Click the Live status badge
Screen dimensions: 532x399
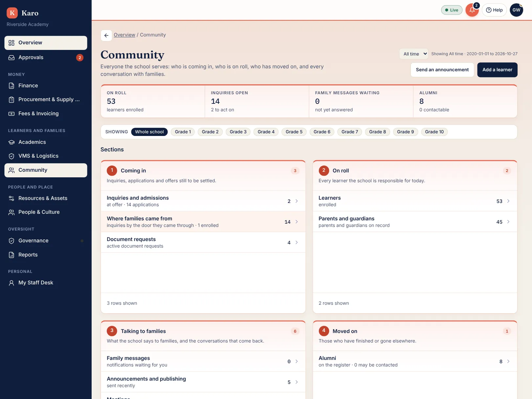click(452, 10)
